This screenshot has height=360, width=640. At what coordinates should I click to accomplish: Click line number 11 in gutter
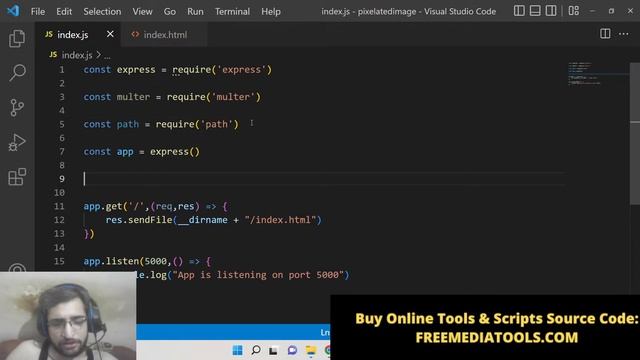(x=59, y=206)
